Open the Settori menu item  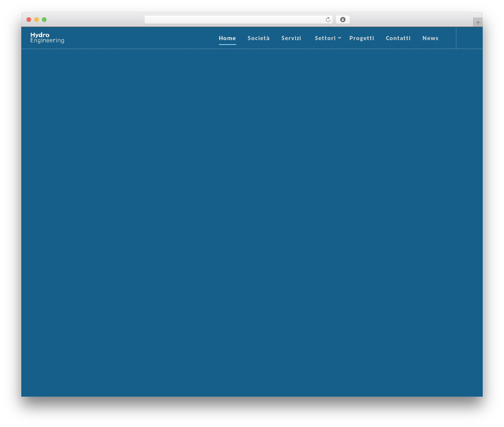click(x=325, y=38)
